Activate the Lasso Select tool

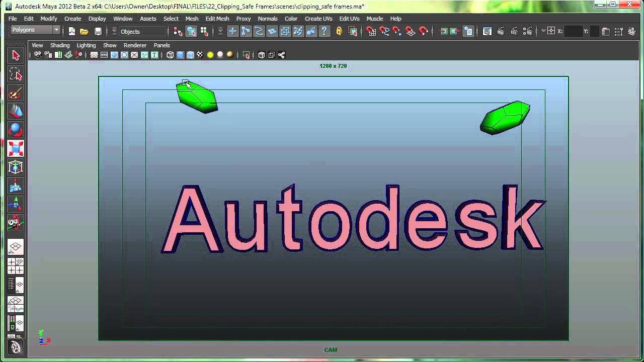click(x=16, y=74)
